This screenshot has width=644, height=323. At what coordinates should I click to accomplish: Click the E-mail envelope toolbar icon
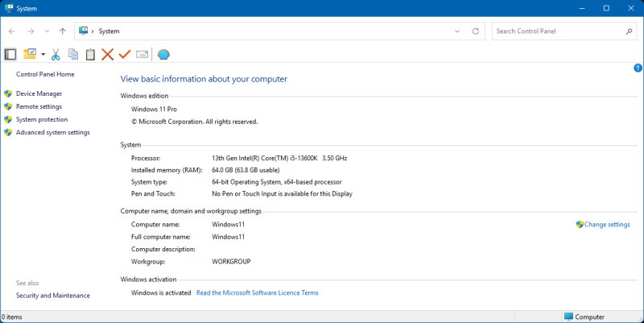pos(142,54)
